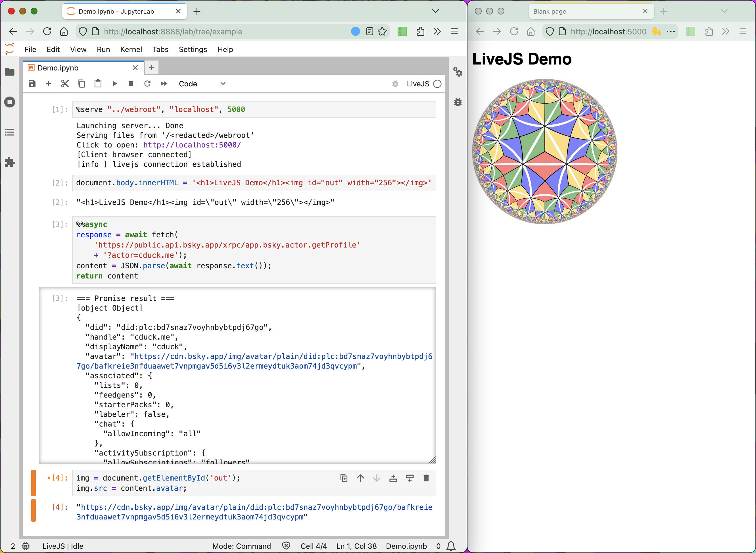List all tabs with the chevron in JupyterLab window
Viewport: 756px width, 553px height.
(436, 11)
